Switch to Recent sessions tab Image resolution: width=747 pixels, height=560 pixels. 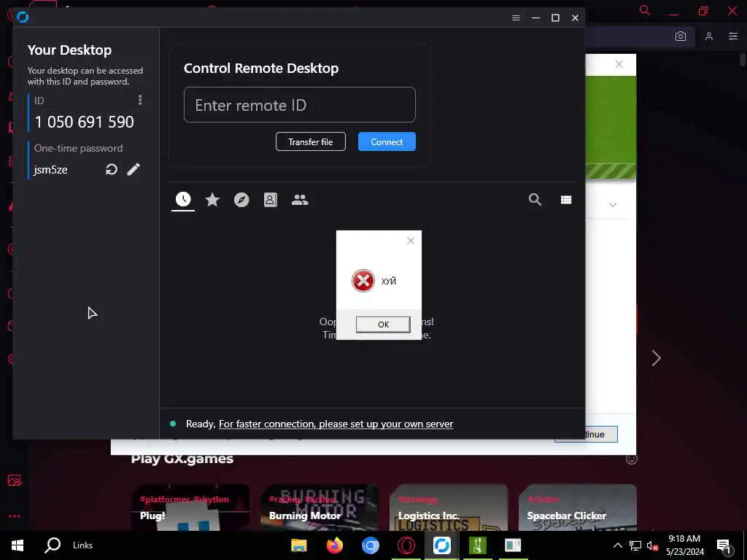coord(183,200)
